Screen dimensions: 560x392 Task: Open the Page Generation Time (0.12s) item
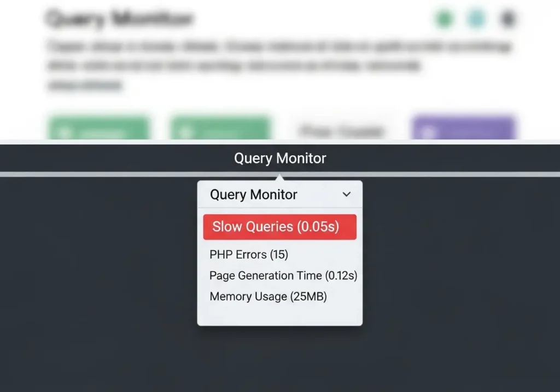(283, 276)
